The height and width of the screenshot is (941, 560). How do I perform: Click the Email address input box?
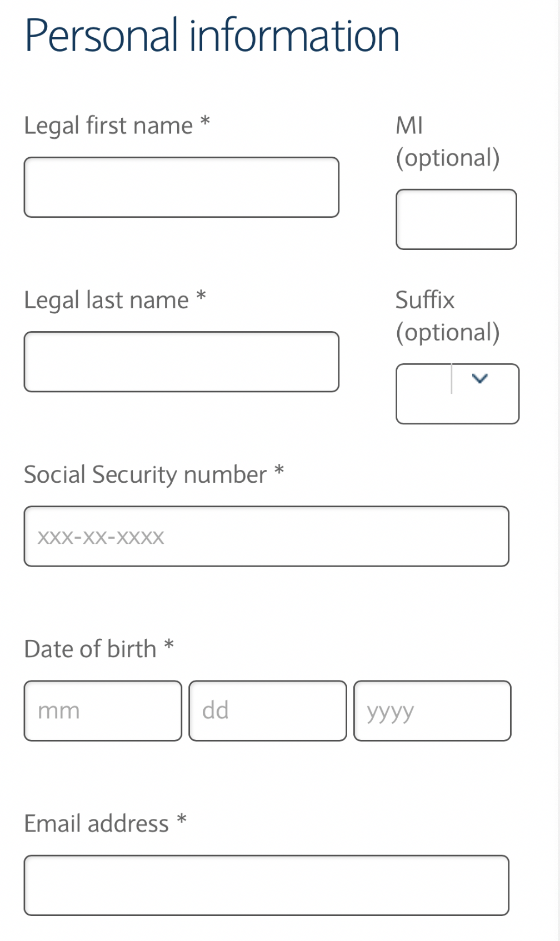click(266, 885)
